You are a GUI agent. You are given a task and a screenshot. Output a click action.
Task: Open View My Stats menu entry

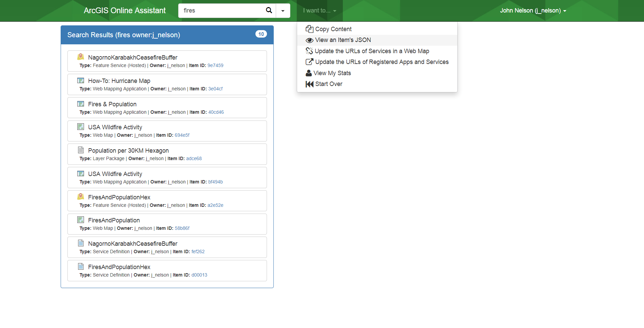pyautogui.click(x=377, y=73)
